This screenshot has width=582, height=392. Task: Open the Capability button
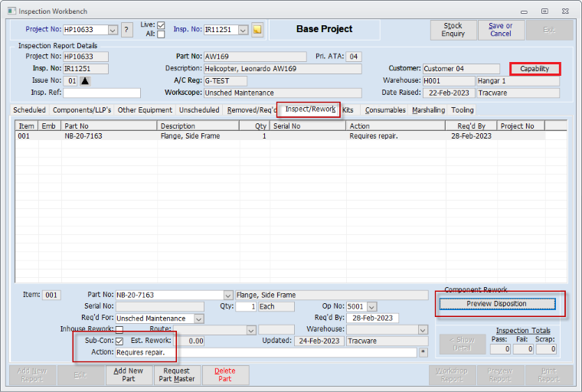point(535,69)
